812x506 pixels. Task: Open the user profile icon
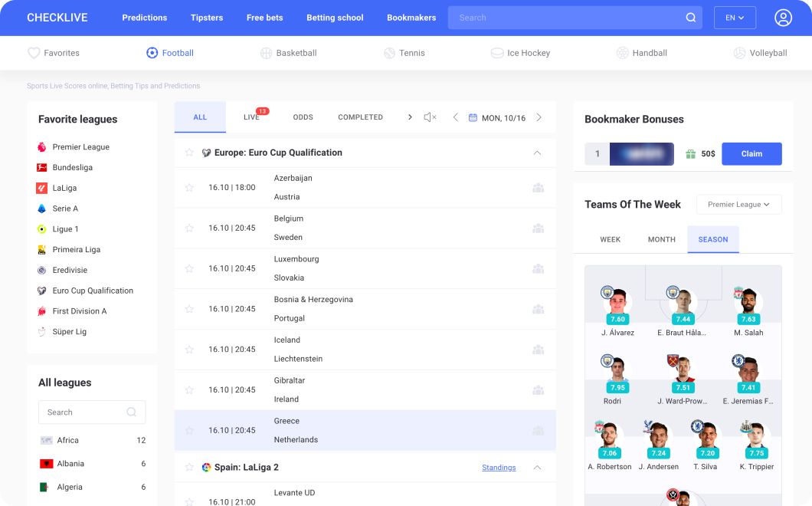[783, 18]
